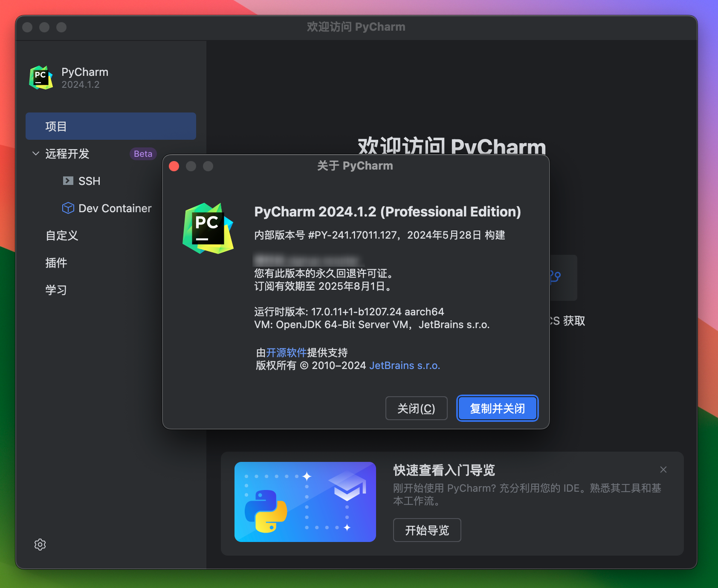This screenshot has height=588, width=718.
Task: Open the 插件 tab
Action: click(56, 262)
